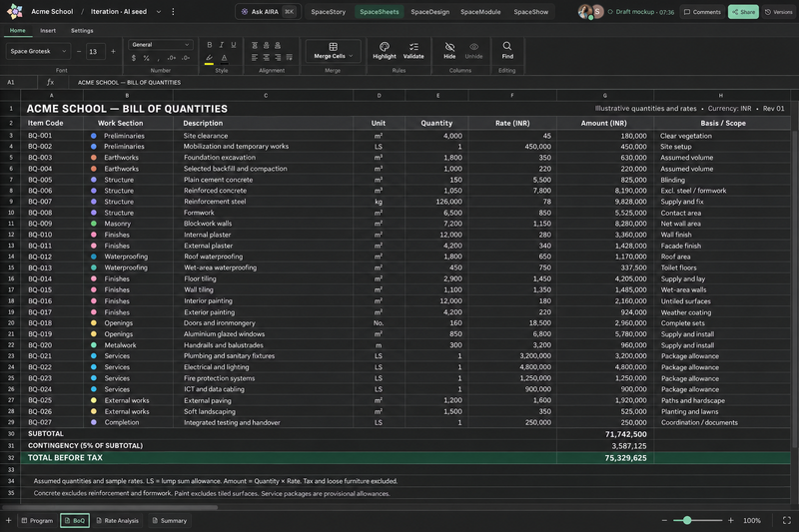
Task: Click the yellow fill color highlighter
Action: tap(209, 58)
